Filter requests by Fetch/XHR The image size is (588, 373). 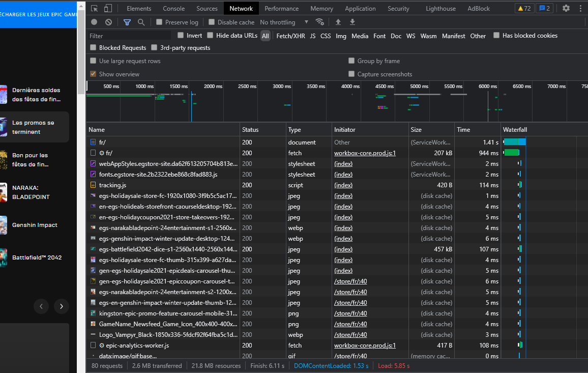290,36
